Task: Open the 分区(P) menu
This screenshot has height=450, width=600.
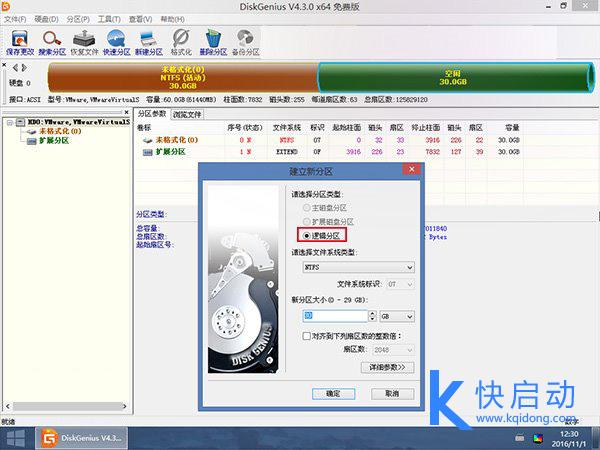Action: tap(78, 19)
